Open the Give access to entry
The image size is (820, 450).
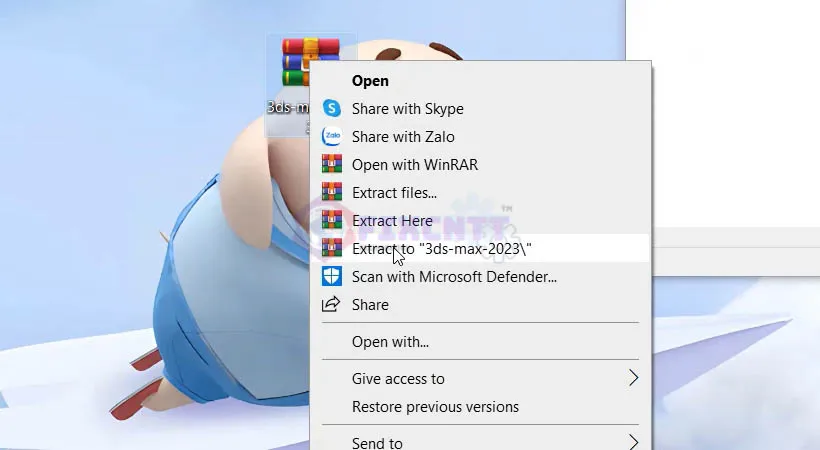398,379
